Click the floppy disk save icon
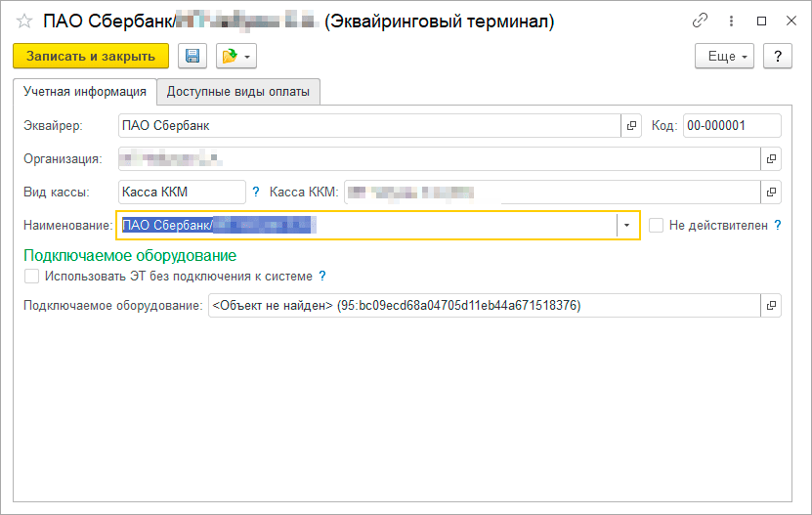The width and height of the screenshot is (812, 515). (x=192, y=56)
